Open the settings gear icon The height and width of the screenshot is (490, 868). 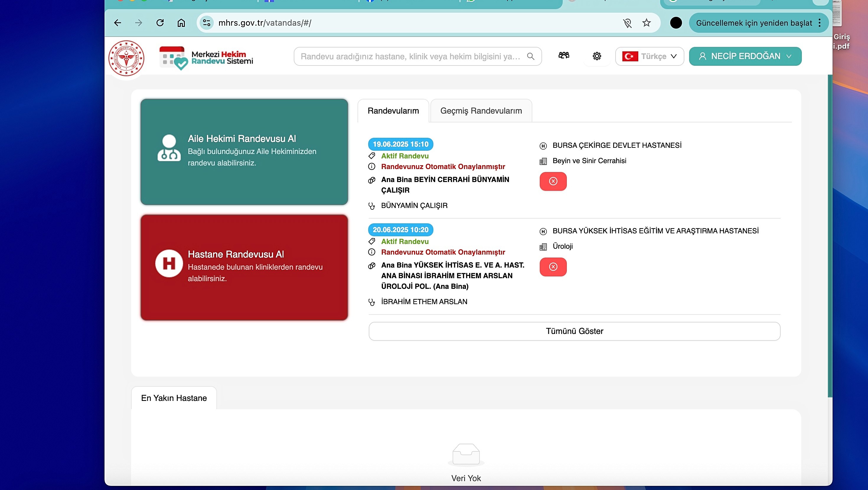(597, 56)
